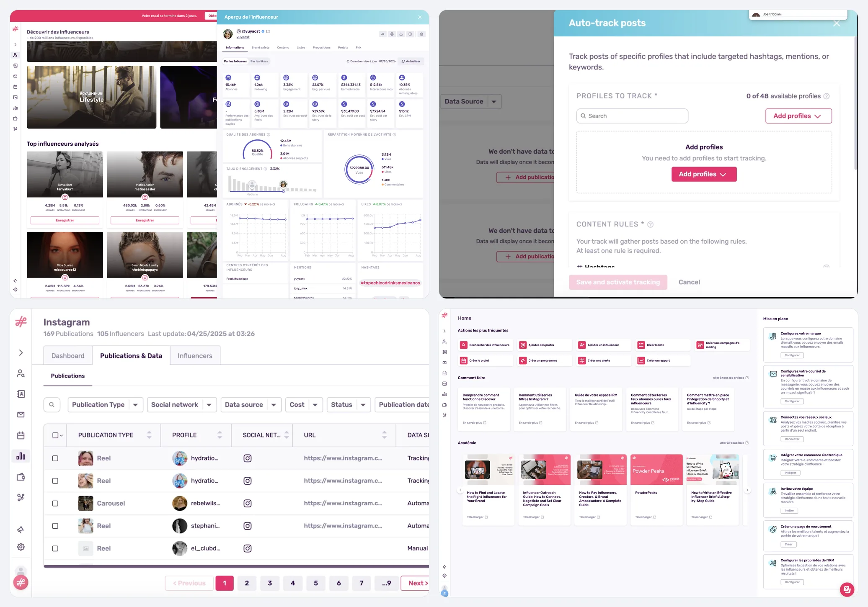Viewport: 868px width, 607px height.
Task: Click the add-to-list plus icon for @yuyacst
Action: point(410,34)
